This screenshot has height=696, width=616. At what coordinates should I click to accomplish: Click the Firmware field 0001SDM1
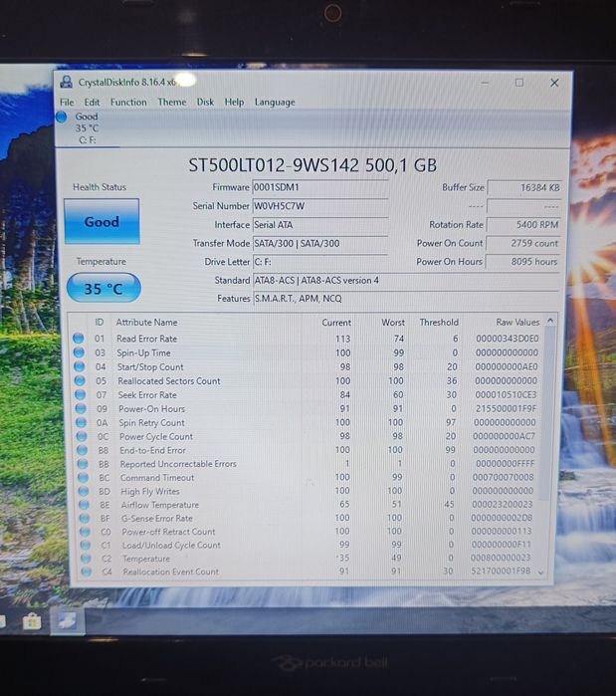(x=320, y=187)
